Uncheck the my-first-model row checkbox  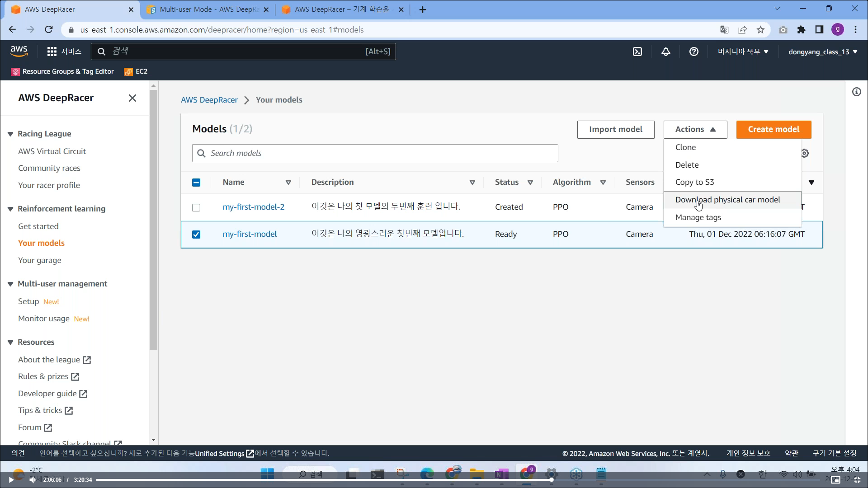click(x=196, y=235)
